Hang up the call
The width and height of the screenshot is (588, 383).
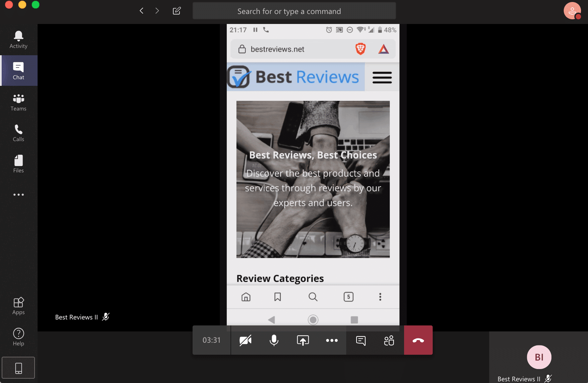click(x=418, y=340)
